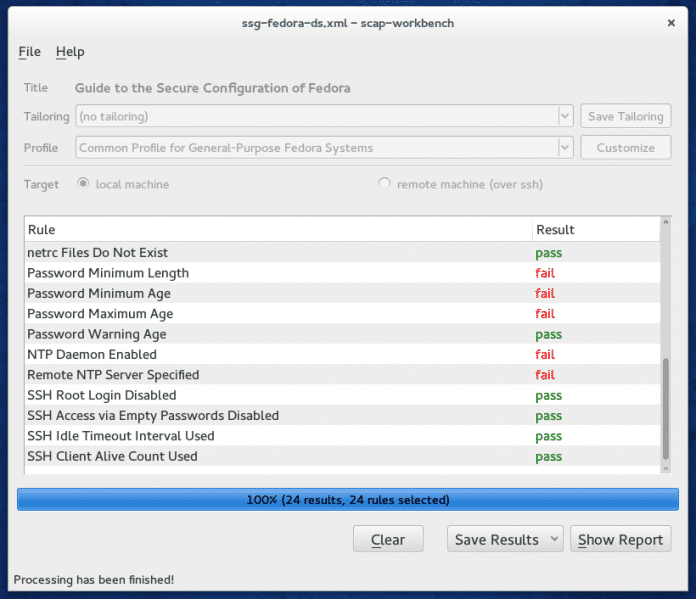
Task: Expand the Profile dropdown
Action: (x=565, y=148)
